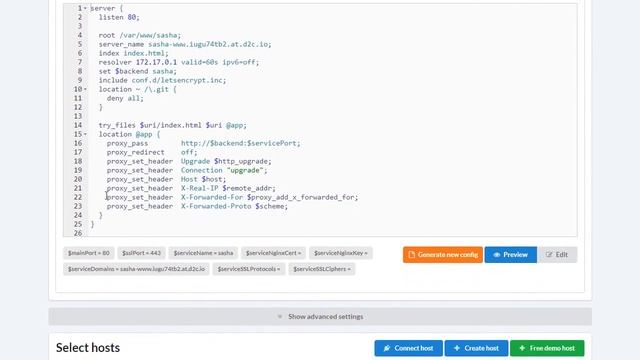Collapse the server block at line 1

point(85,8)
